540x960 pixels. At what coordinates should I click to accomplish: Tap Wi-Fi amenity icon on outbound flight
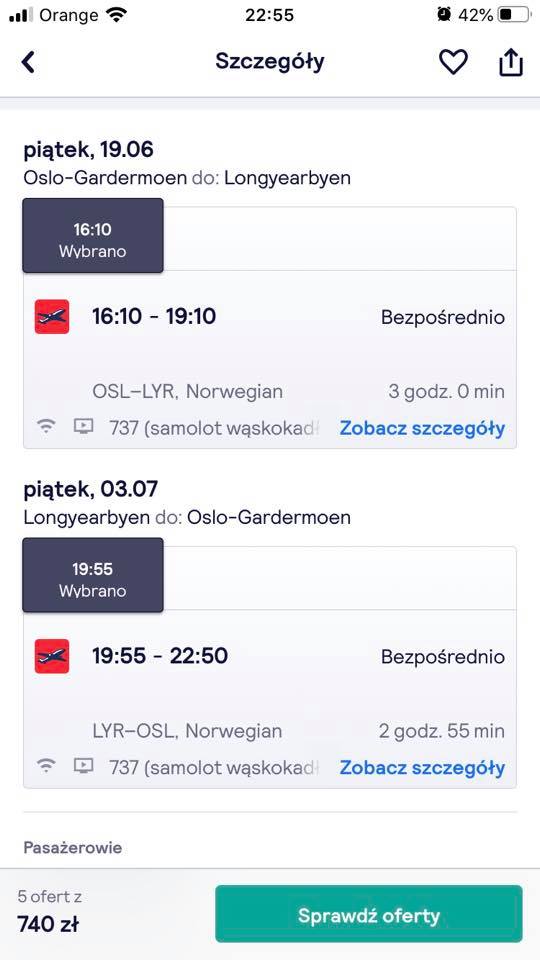(x=46, y=426)
